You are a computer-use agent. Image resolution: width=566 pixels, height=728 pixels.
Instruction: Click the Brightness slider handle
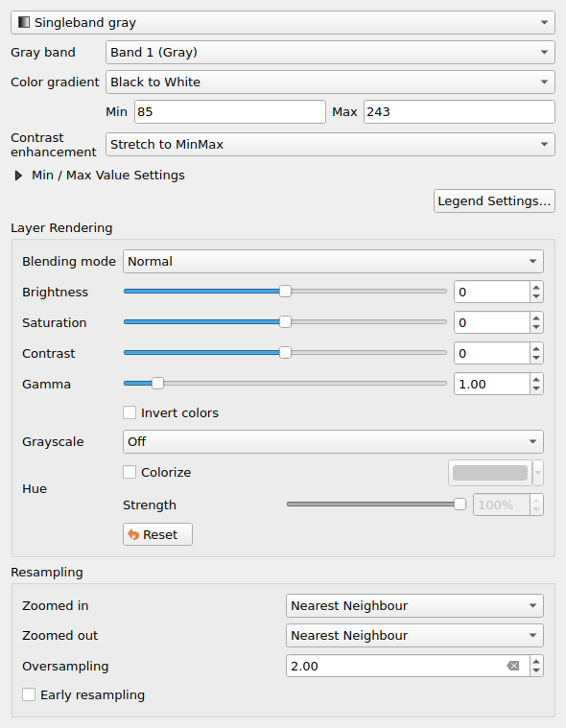point(285,292)
